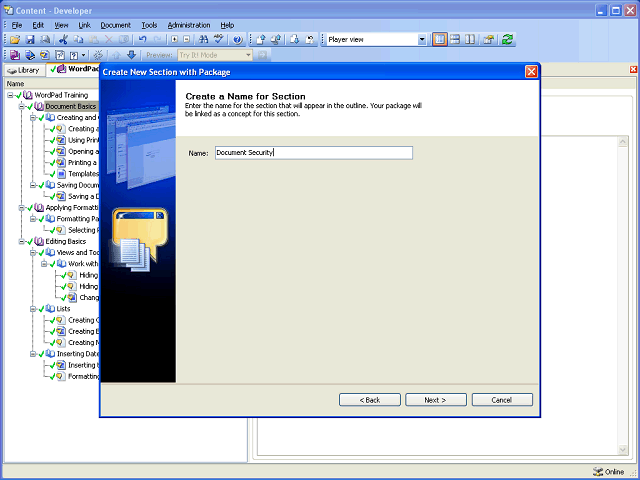640x480 pixels.
Task: Click the Undo arrow icon
Action: point(142,40)
